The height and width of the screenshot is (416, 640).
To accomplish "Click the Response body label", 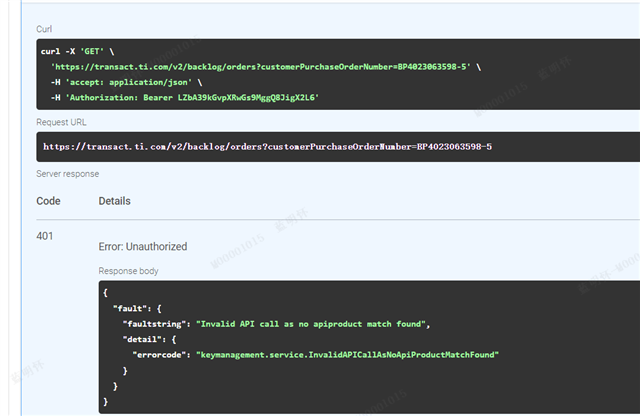I will (127, 271).
